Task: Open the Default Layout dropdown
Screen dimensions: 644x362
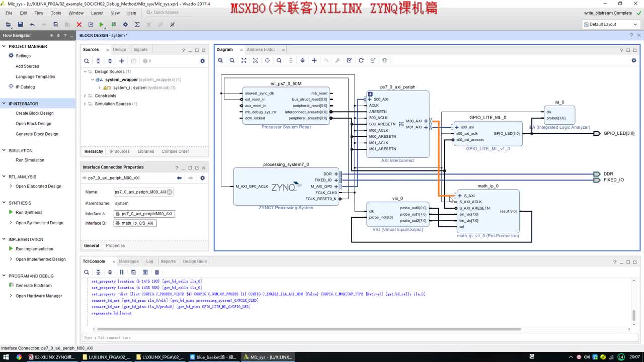Action: (610, 24)
